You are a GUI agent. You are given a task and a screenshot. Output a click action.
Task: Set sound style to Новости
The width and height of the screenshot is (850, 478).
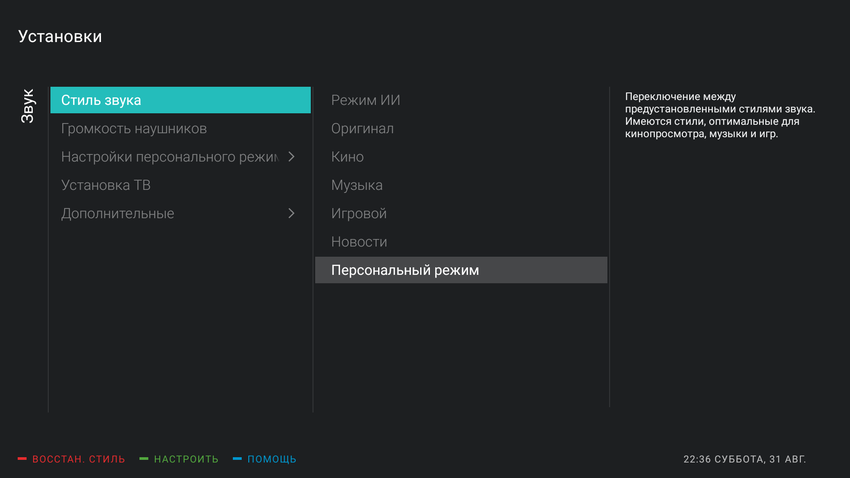pos(359,242)
